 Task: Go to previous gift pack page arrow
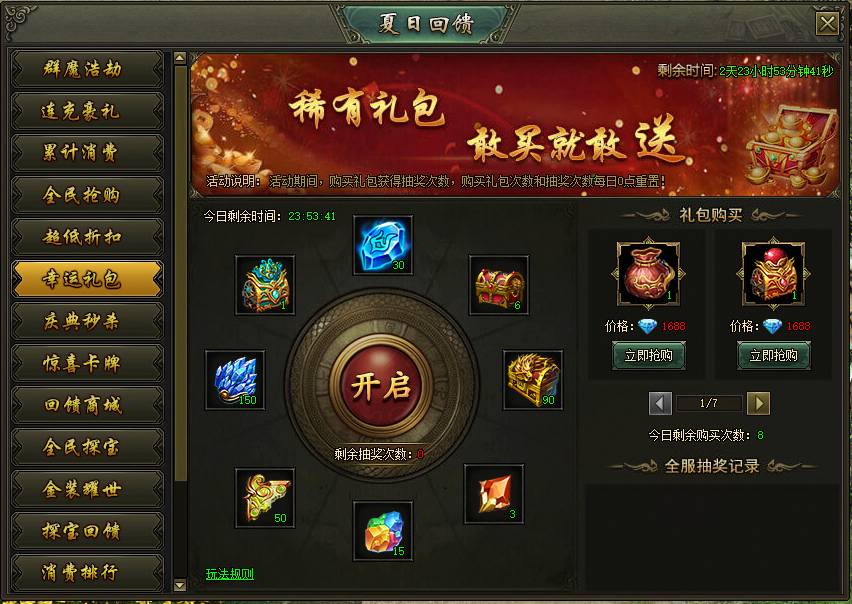660,403
